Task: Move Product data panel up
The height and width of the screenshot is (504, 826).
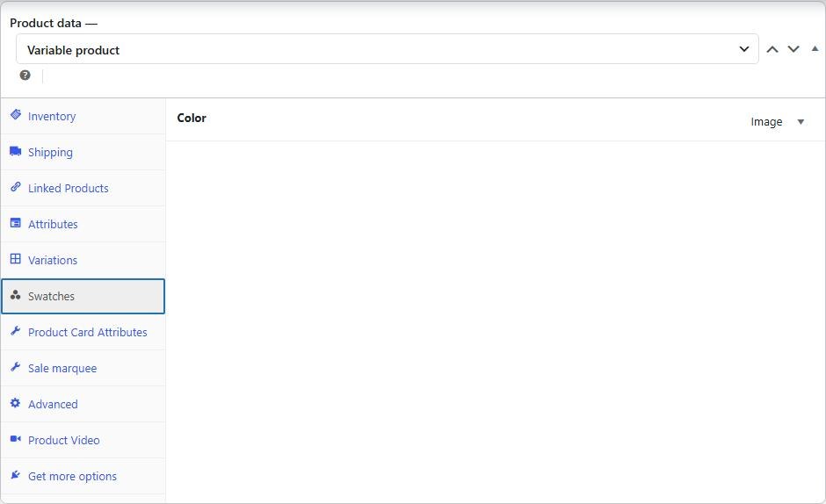Action: (772, 49)
